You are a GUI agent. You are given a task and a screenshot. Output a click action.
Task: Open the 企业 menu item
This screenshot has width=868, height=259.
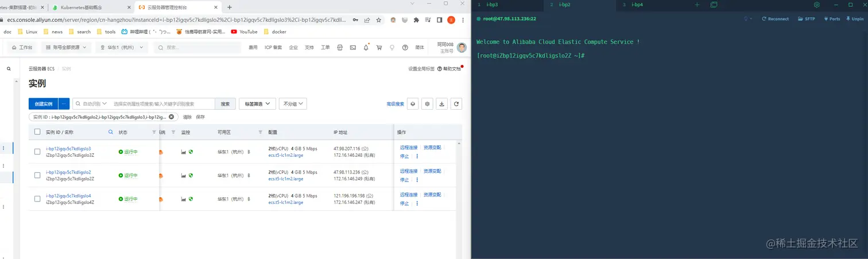(x=293, y=48)
